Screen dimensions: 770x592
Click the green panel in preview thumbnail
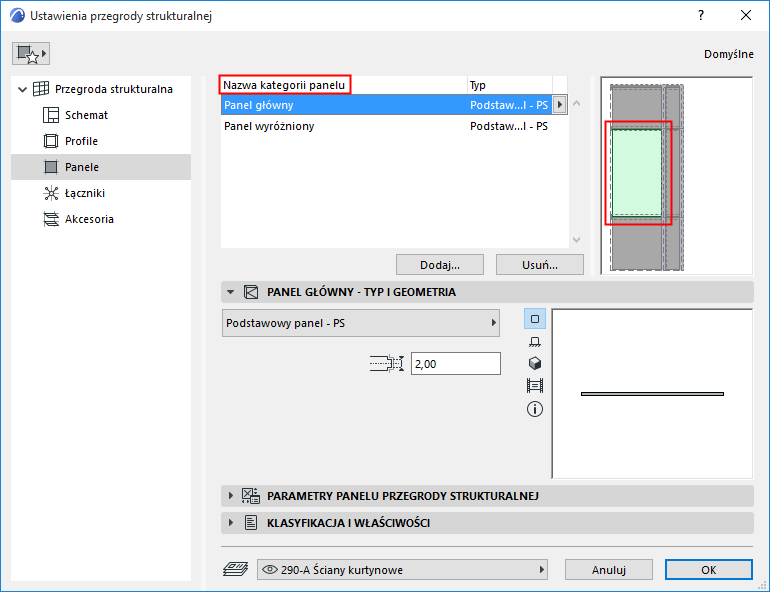[636, 172]
